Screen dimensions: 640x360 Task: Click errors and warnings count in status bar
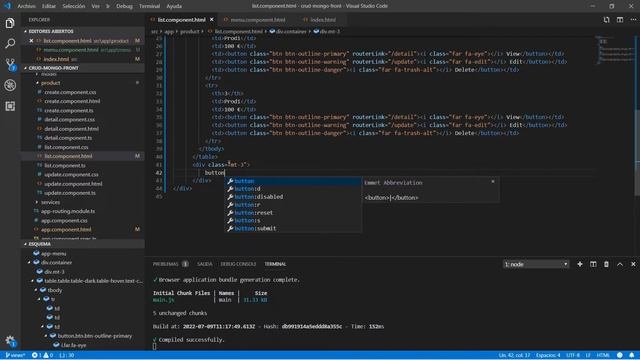click(42, 355)
